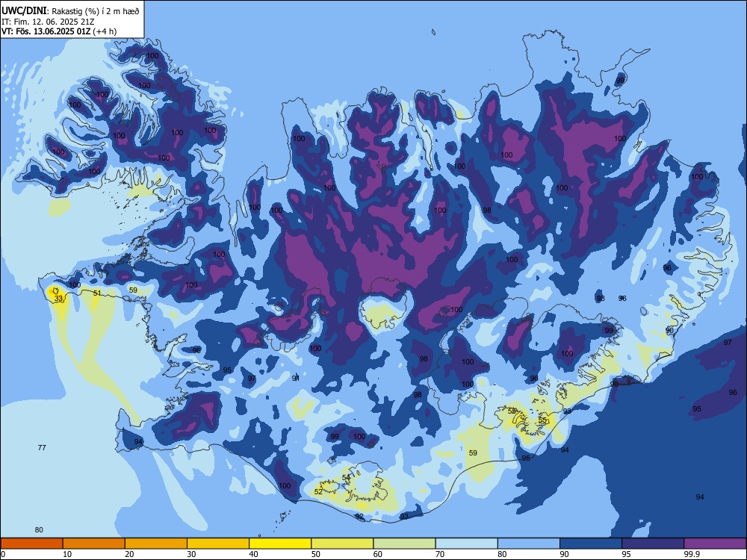Click the 'VT: Fös. 13.06.2025 01Z' line
The height and width of the screenshot is (560, 747).
pyautogui.click(x=58, y=31)
